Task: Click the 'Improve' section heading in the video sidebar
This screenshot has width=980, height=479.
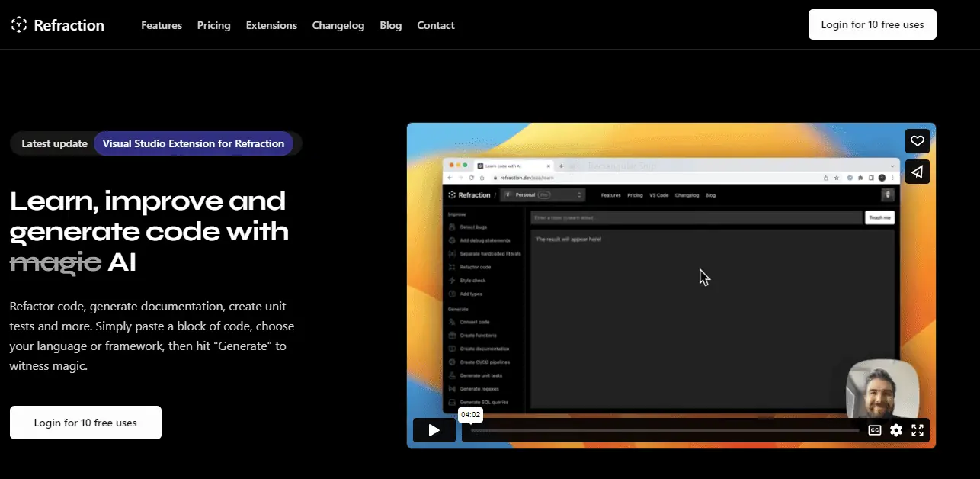Action: point(456,215)
